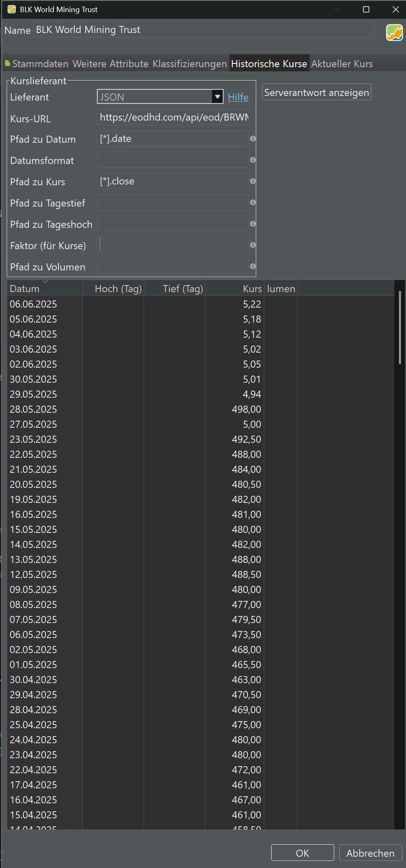Click the Faktor (für Kurse) field
Screen dimensions: 406x868
[x=173, y=245]
